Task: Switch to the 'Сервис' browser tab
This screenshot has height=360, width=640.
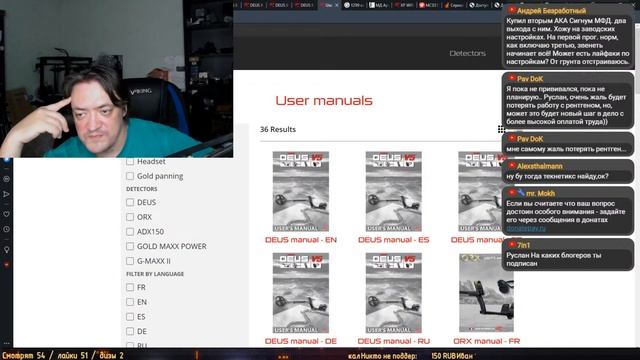Action: point(454,5)
